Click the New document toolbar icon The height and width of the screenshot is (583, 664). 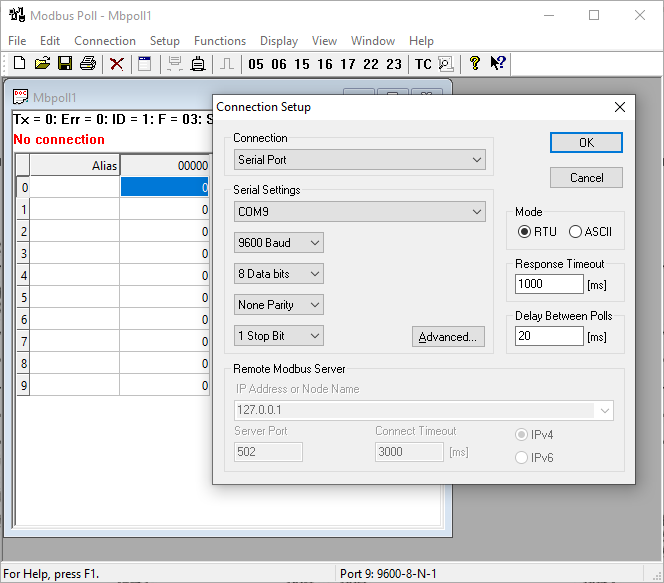[x=19, y=64]
